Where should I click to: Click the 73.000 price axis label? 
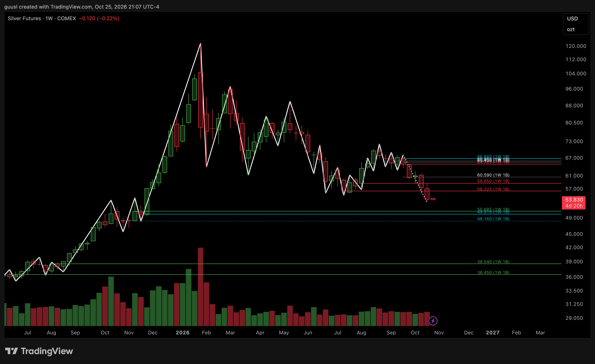pyautogui.click(x=574, y=141)
